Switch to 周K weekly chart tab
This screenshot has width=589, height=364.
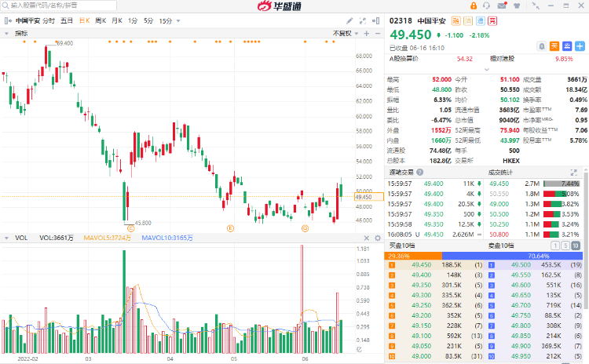tap(101, 20)
